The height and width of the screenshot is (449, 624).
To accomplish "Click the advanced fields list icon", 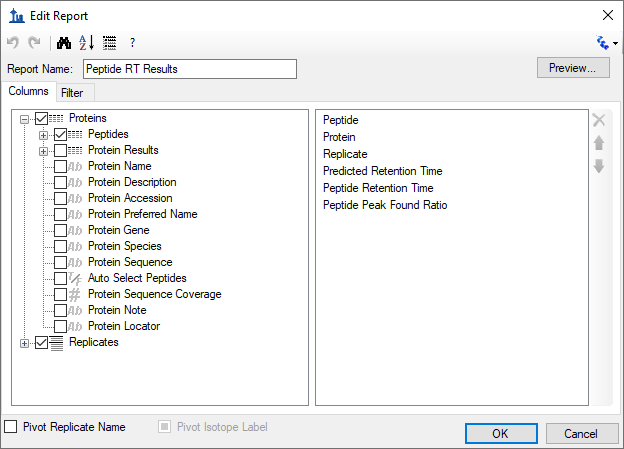I will (x=109, y=43).
